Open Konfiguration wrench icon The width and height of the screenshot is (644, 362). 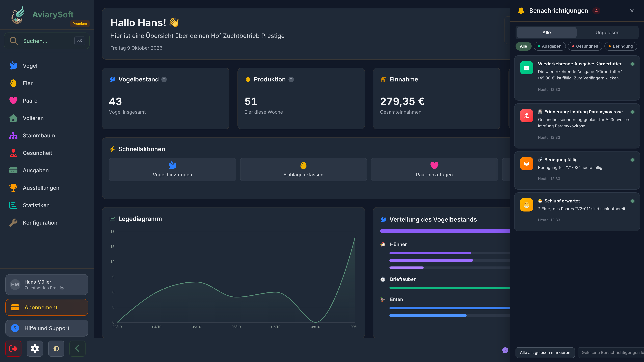point(13,223)
